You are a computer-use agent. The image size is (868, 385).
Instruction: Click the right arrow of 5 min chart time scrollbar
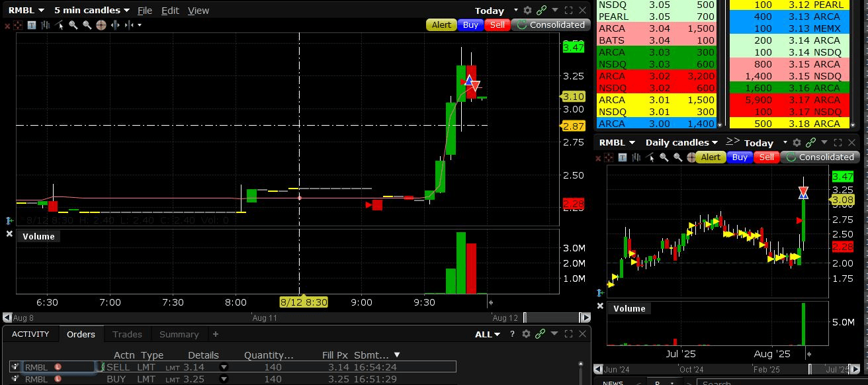585,318
